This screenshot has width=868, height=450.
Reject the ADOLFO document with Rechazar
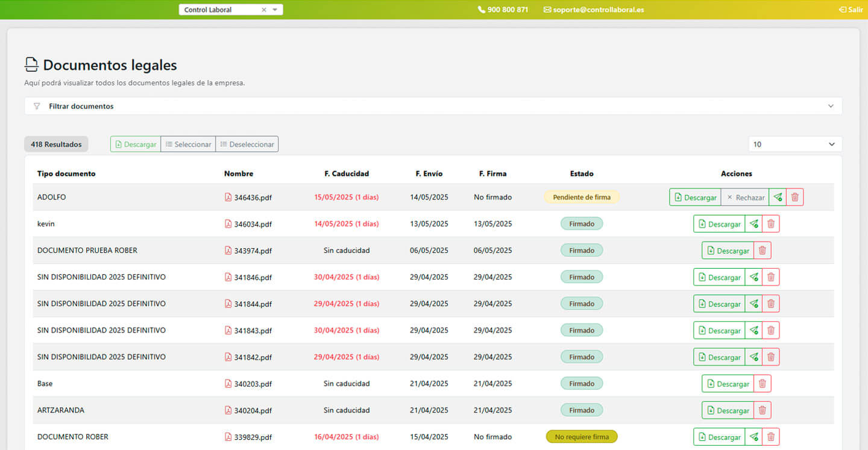pos(745,197)
